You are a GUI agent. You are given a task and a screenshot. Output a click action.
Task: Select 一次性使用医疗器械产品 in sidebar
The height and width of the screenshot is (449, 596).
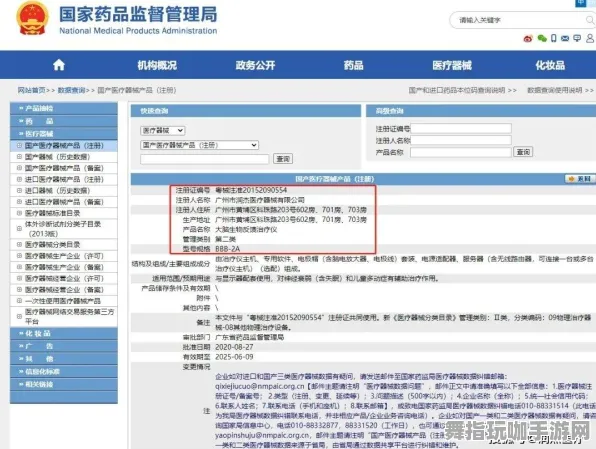coord(64,301)
